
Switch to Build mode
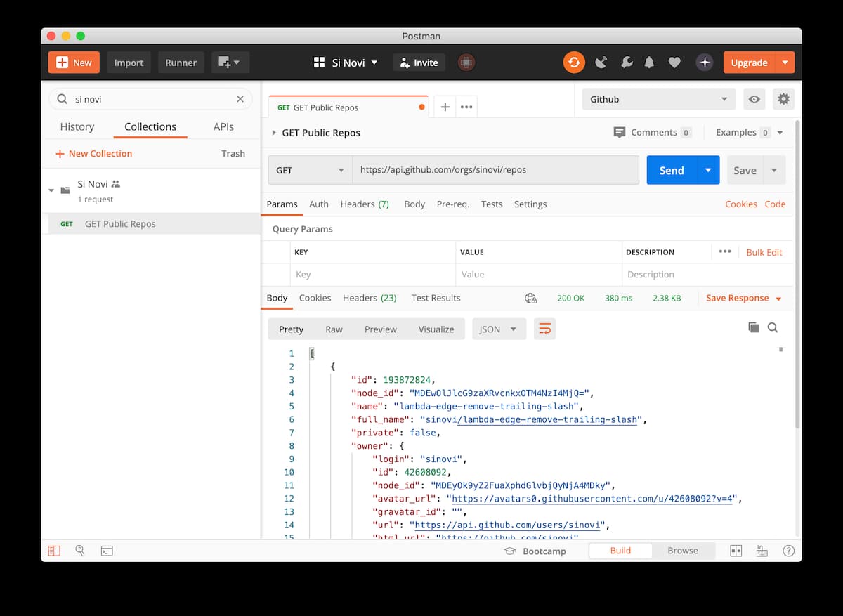point(620,551)
